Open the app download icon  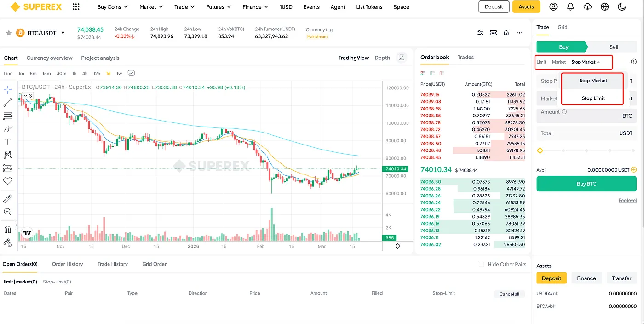coord(587,7)
